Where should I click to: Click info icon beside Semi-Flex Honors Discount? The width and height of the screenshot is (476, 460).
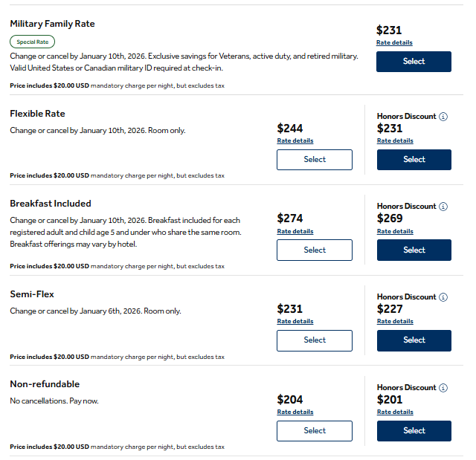coord(443,297)
